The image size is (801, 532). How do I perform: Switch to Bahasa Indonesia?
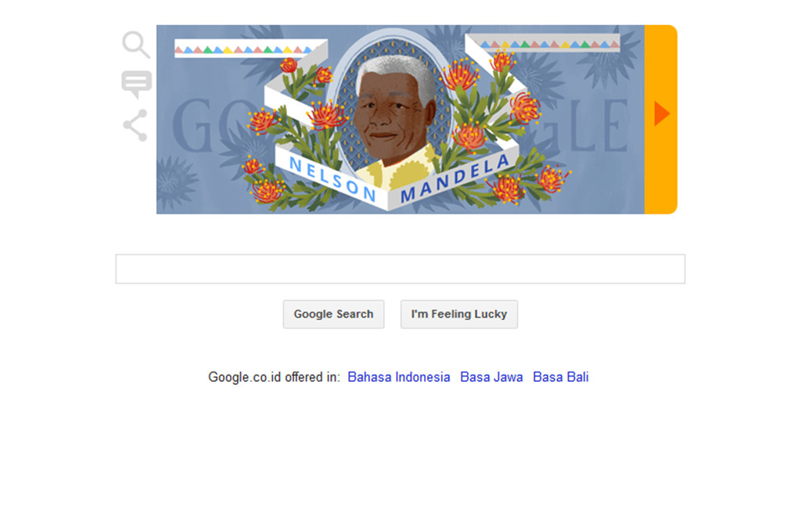tap(398, 377)
